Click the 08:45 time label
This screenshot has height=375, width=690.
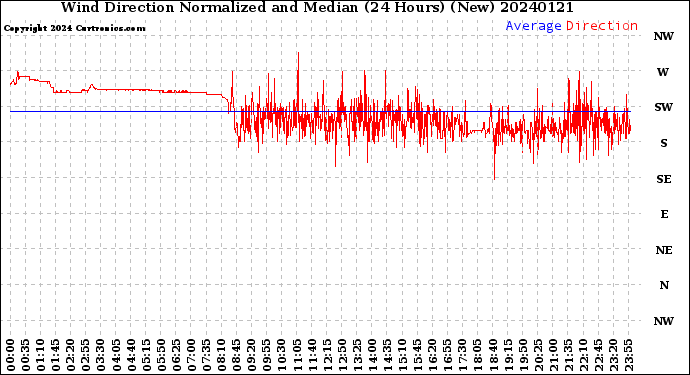pos(236,355)
